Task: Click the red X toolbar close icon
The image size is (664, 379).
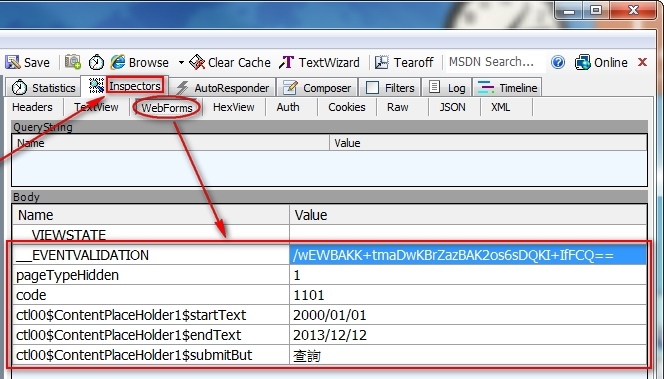Action: tap(642, 62)
